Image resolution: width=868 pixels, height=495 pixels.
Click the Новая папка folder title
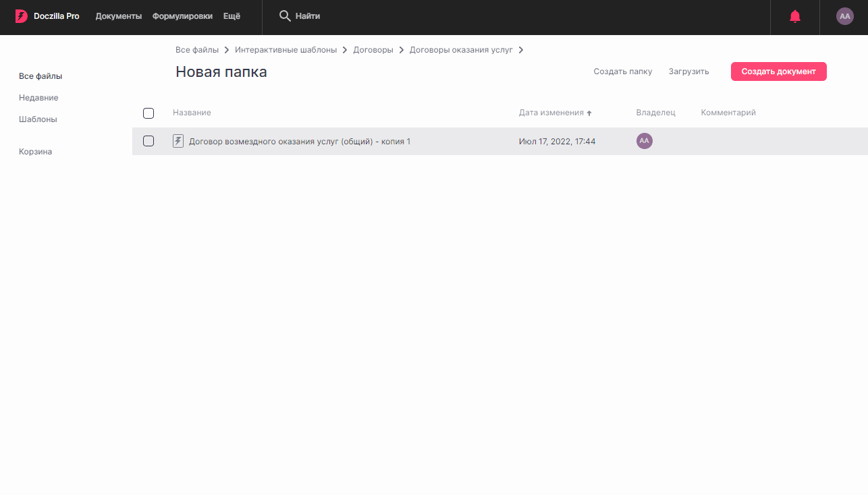(221, 72)
